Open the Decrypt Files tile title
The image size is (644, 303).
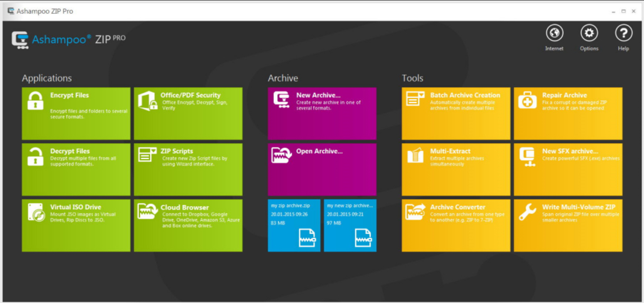[x=70, y=151]
